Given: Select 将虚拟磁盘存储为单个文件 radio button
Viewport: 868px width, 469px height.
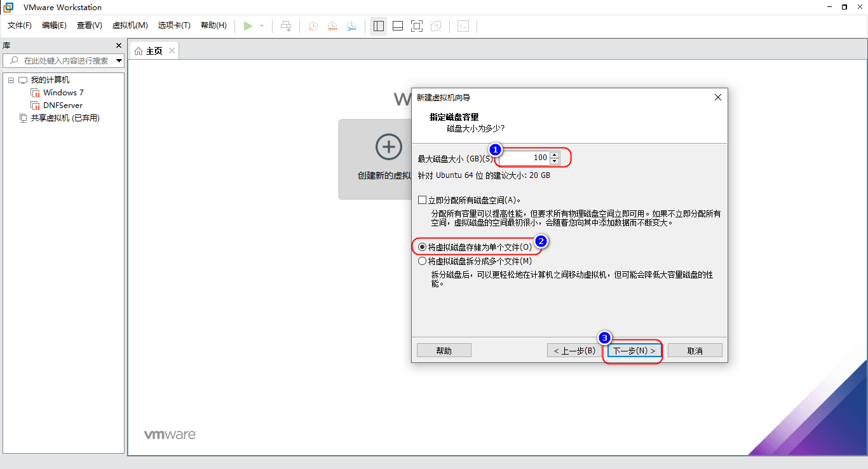Looking at the screenshot, I should tap(423, 247).
